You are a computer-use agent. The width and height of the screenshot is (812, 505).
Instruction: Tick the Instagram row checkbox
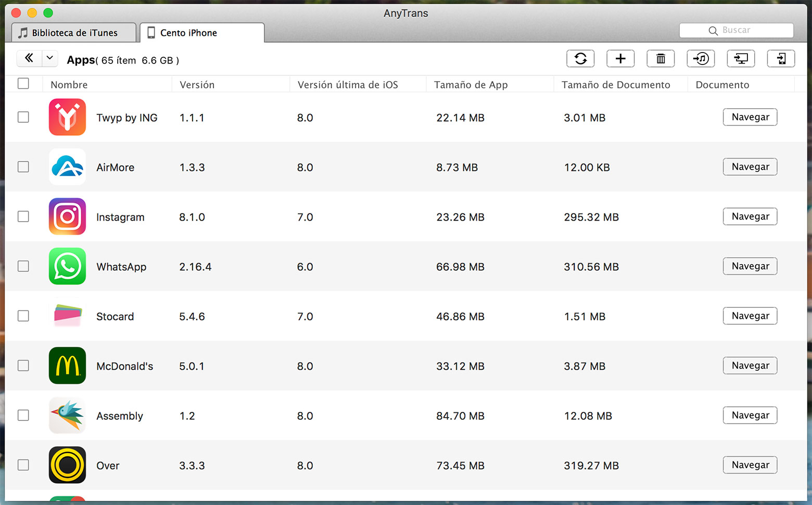[x=23, y=216]
